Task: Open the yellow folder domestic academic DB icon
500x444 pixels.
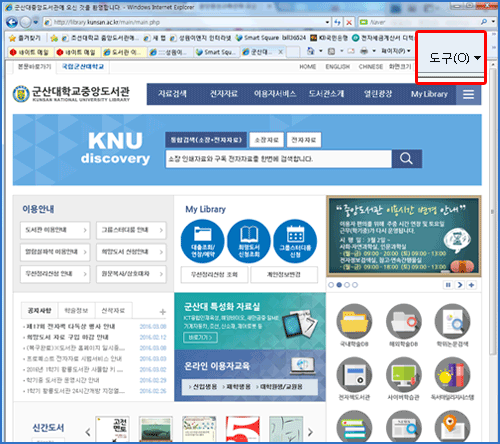Action: (354, 321)
